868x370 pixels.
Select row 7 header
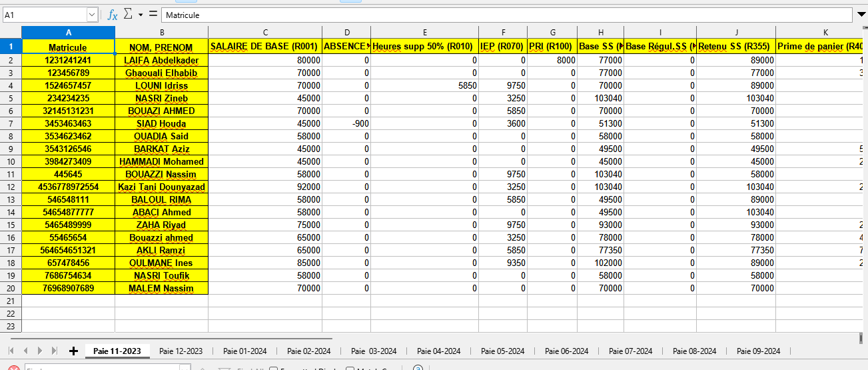tap(11, 123)
